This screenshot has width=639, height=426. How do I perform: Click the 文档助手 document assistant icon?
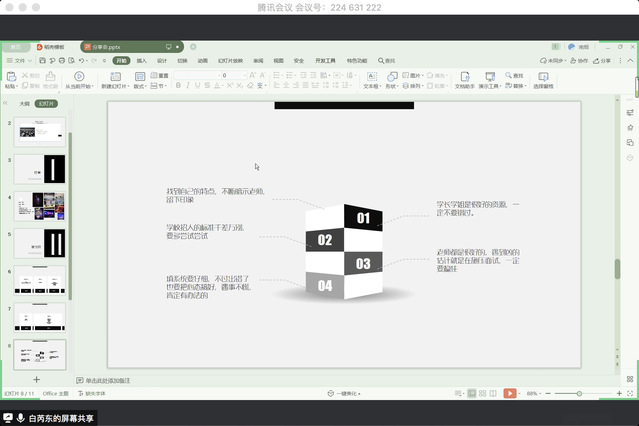tap(464, 75)
